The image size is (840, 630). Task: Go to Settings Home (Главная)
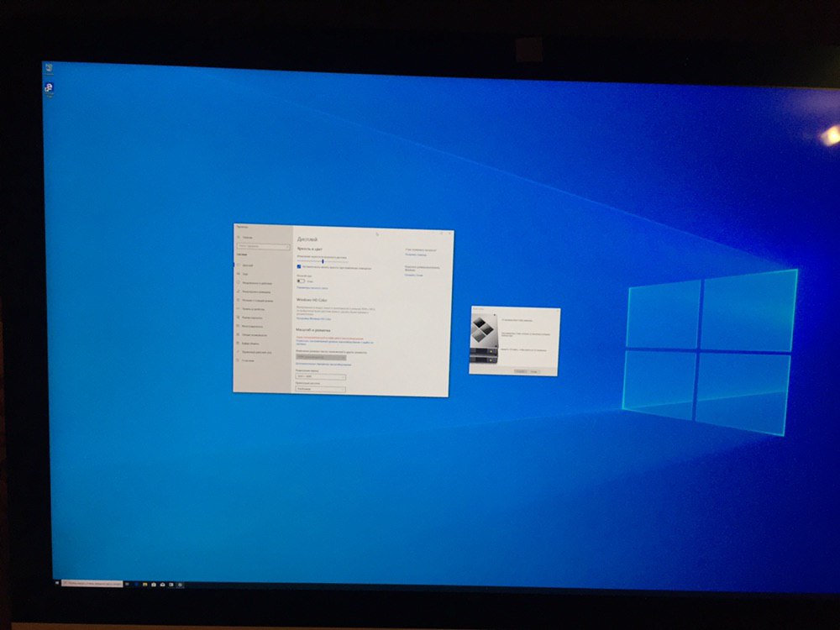pyautogui.click(x=245, y=238)
